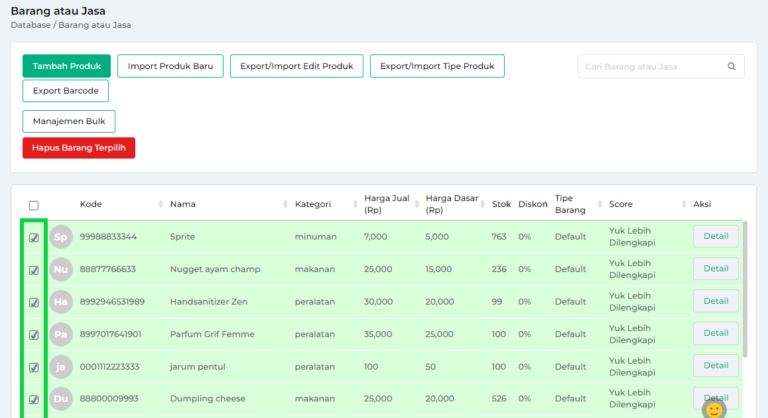768x418 pixels.
Task: Open Export/Import Edit Produk
Action: pyautogui.click(x=296, y=66)
